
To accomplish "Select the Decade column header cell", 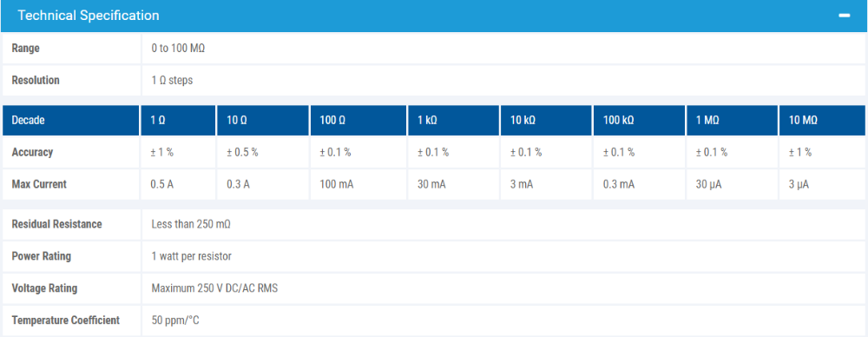I will click(70, 120).
